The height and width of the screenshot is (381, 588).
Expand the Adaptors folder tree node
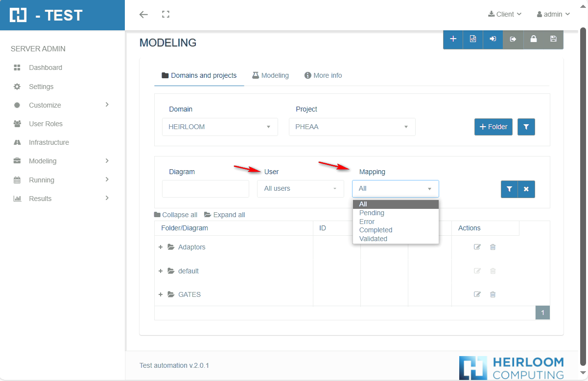pyautogui.click(x=161, y=247)
